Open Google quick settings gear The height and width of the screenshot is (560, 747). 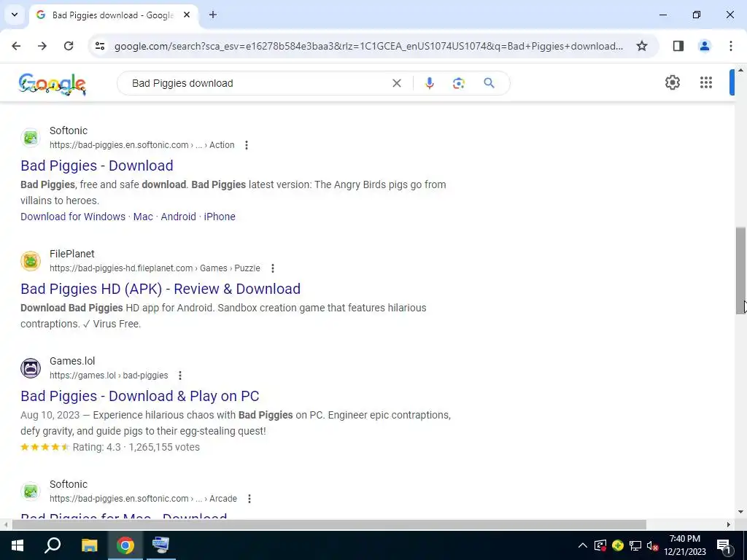[672, 82]
